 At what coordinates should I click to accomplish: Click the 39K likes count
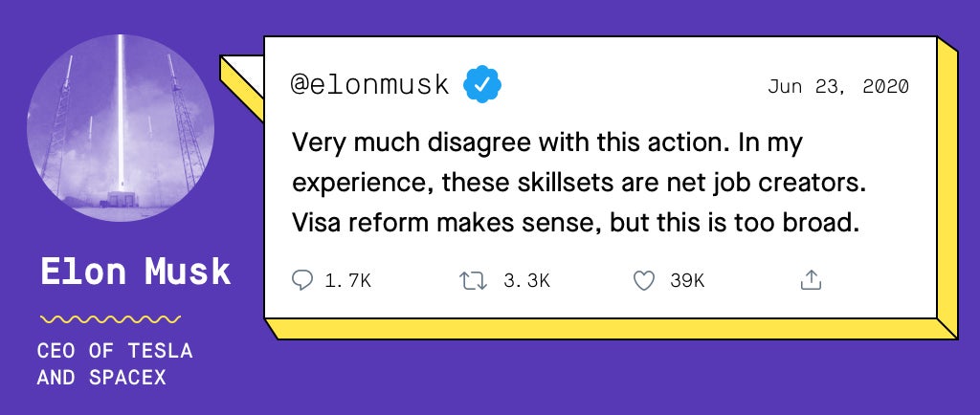687,281
